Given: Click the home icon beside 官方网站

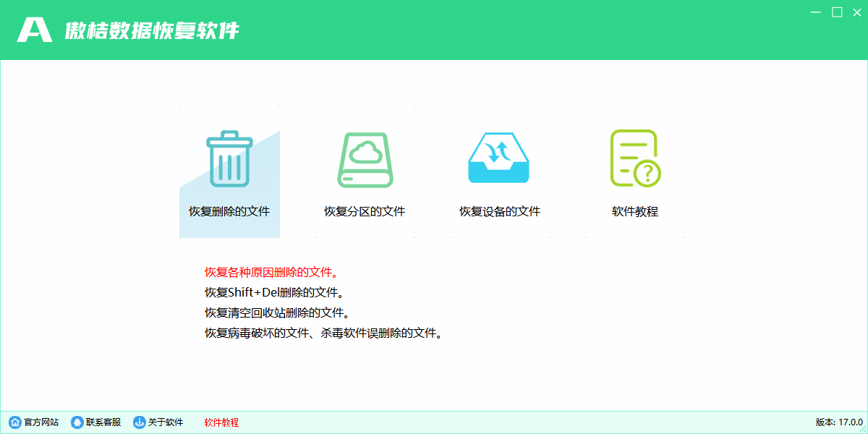Looking at the screenshot, I should 17,422.
